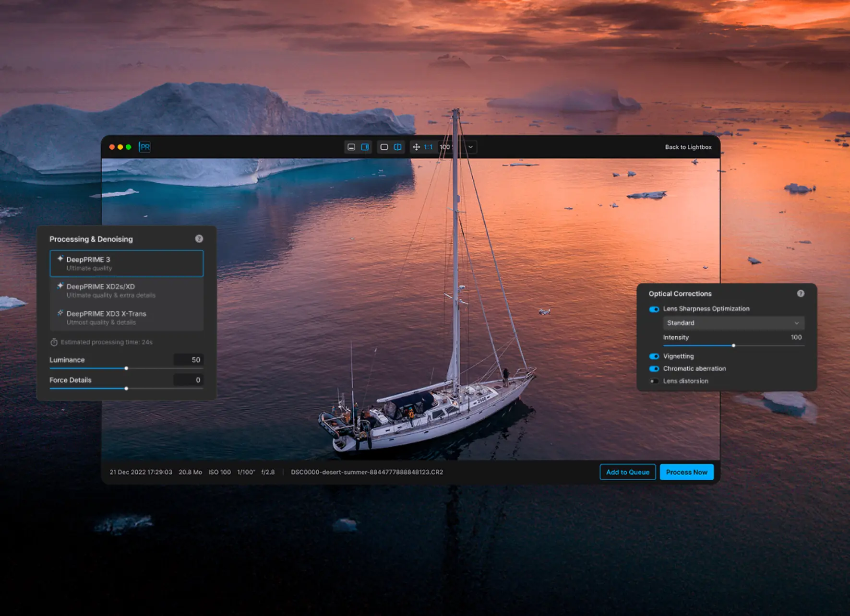The image size is (850, 616).
Task: Toggle Lens Sharpness Optimization switch
Action: coord(654,309)
